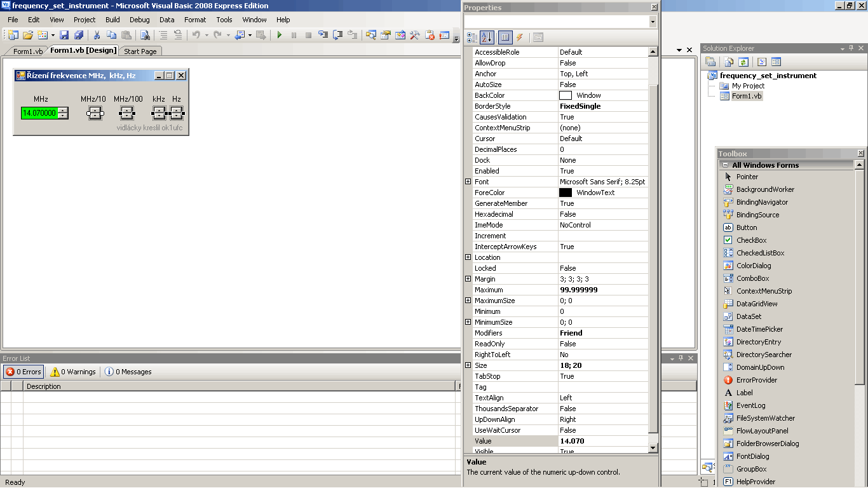Click the Cut scissors icon
Screen dimensions: 868x488
97,36
